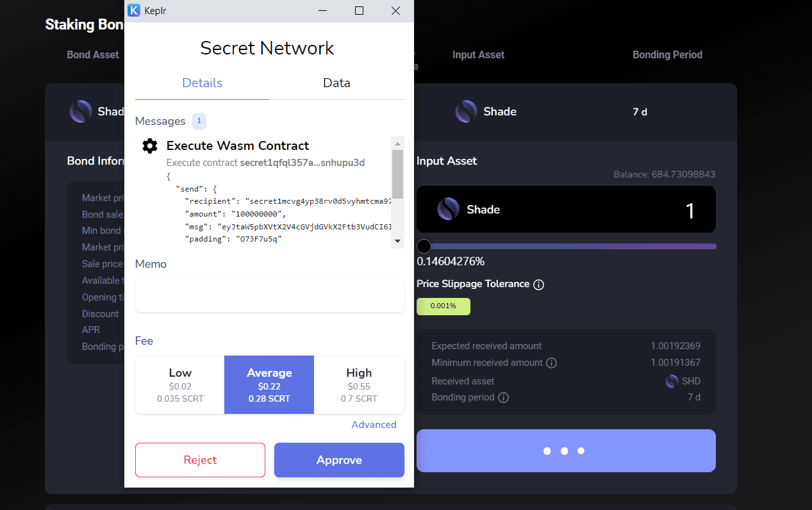The width and height of the screenshot is (812, 510).
Task: Click the 0.14604276% percentage text
Action: [451, 261]
